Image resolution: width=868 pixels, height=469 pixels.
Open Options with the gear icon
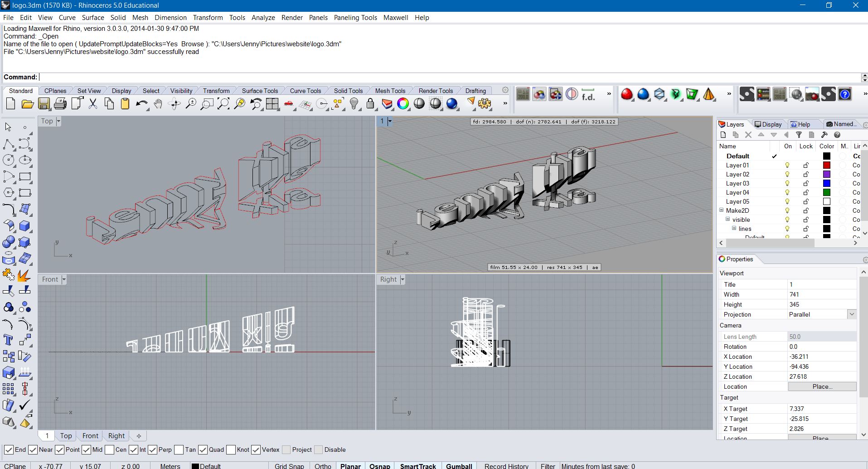485,104
